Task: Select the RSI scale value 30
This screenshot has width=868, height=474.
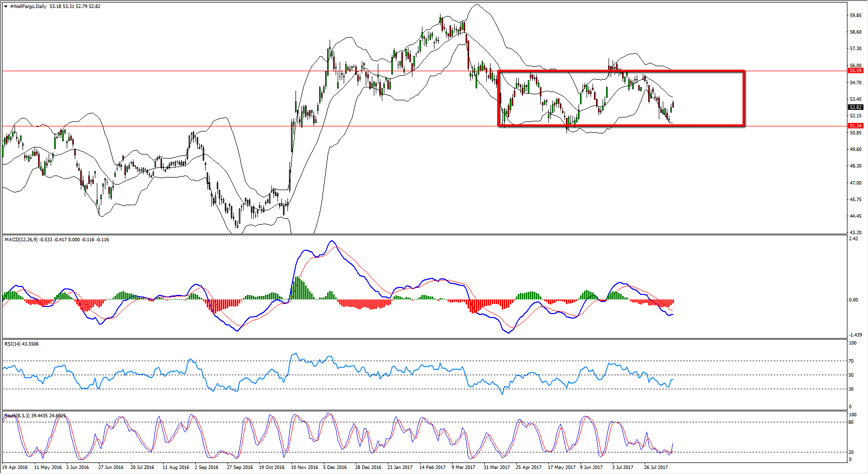Action: click(851, 389)
